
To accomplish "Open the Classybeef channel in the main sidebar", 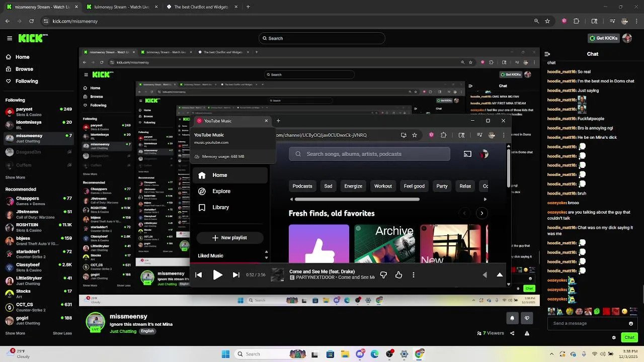I will point(39,267).
